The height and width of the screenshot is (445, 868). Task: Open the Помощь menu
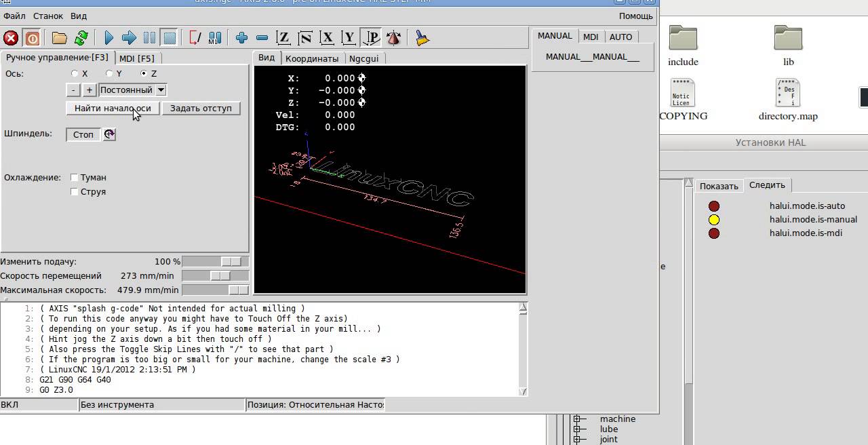click(636, 16)
